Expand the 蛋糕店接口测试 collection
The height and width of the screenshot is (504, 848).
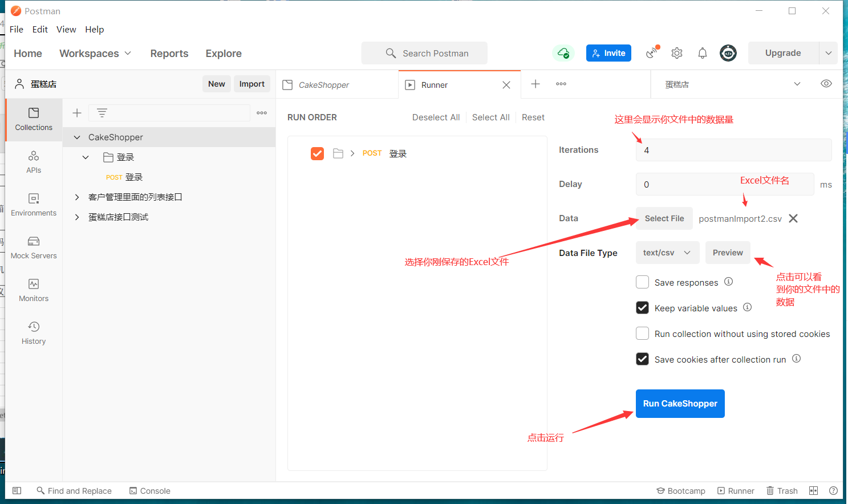tap(77, 217)
